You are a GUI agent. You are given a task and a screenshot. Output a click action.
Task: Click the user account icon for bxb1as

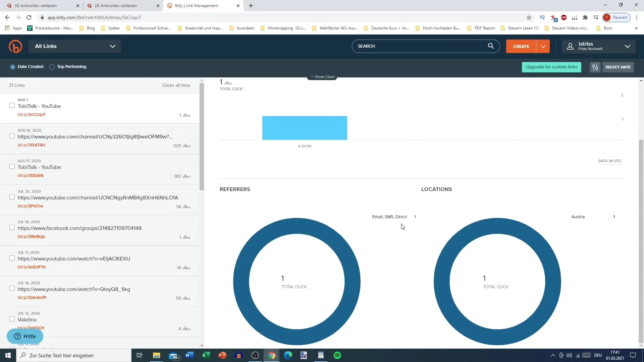click(571, 46)
